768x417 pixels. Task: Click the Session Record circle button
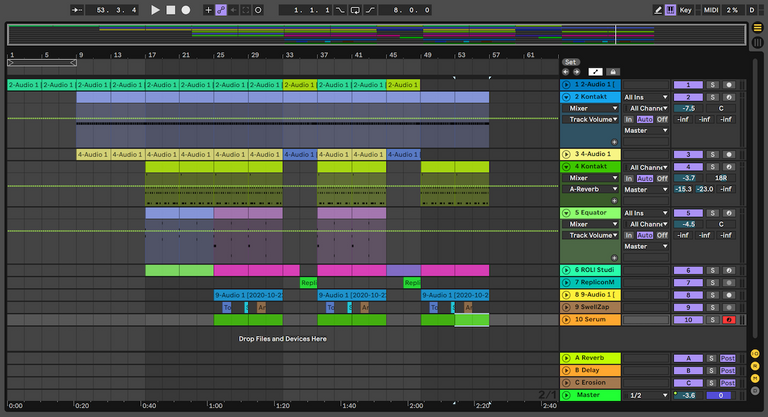point(258,10)
